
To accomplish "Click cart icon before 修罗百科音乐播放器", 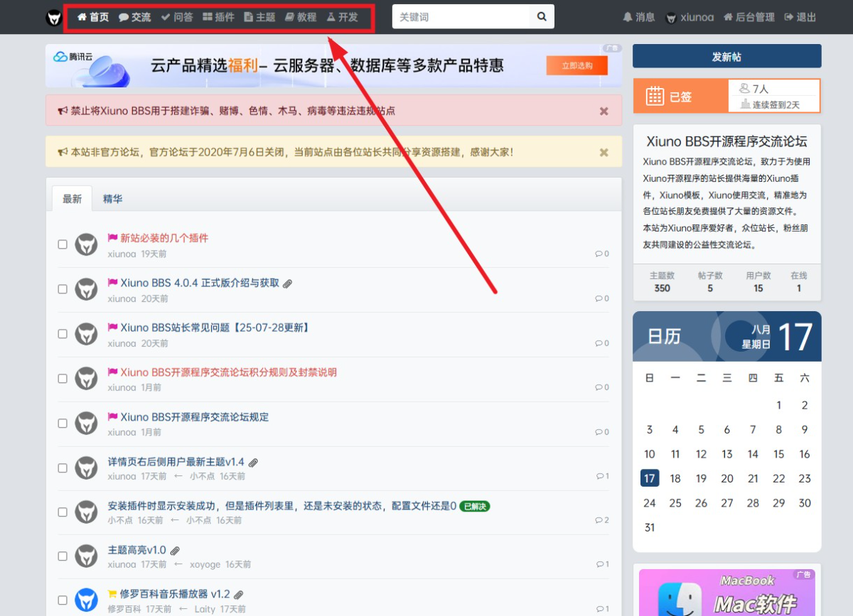I will [112, 594].
